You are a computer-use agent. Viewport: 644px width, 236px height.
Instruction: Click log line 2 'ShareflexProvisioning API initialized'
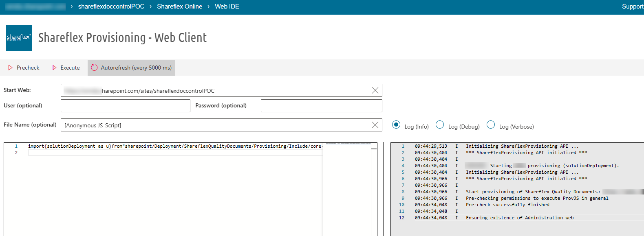526,153
